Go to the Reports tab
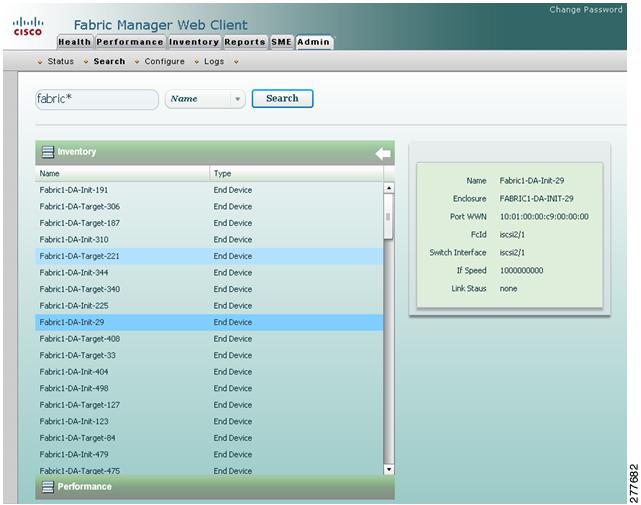 tap(245, 42)
